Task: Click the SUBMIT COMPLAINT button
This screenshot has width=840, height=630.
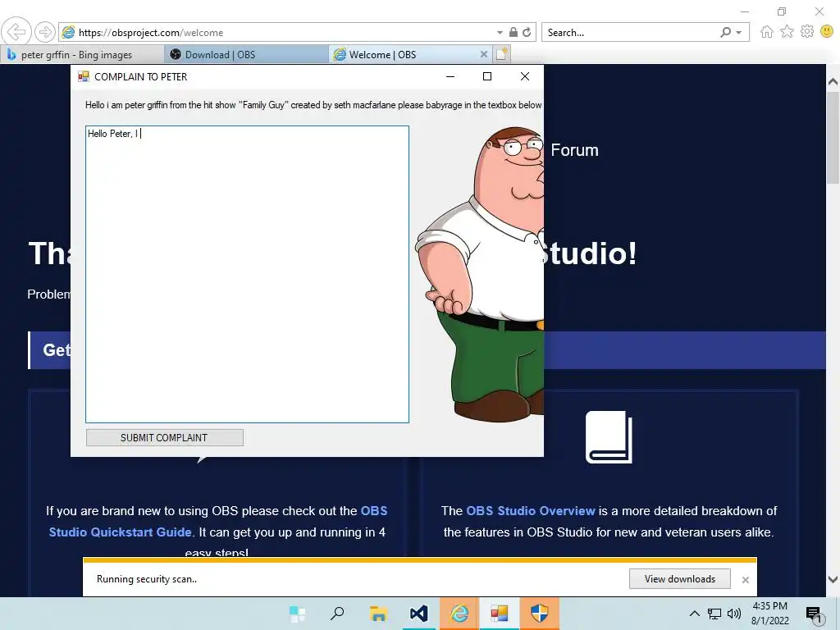Action: 164,438
